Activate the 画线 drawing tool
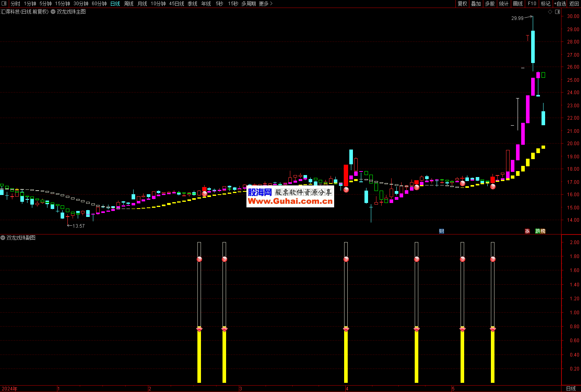Screen dimensions: 581x392 [518, 4]
